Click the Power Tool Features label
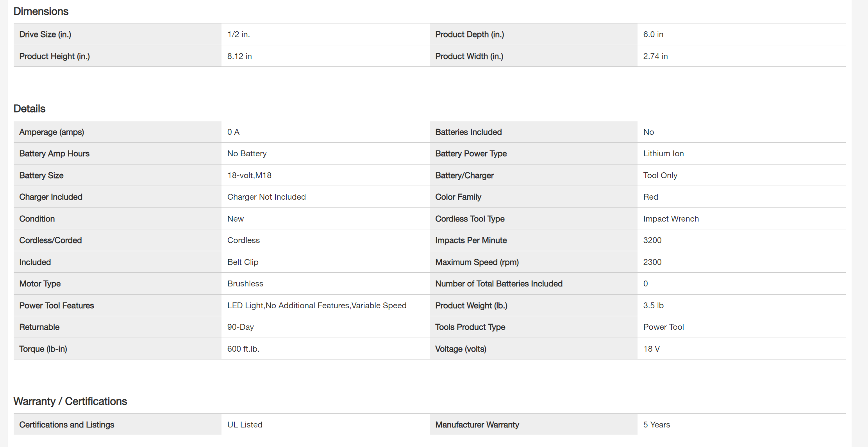This screenshot has height=447, width=868. pos(57,306)
